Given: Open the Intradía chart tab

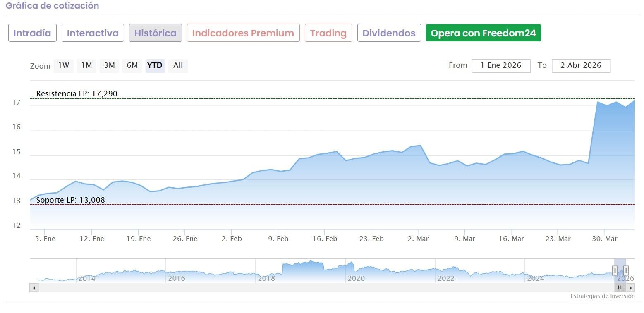Looking at the screenshot, I should click(32, 33).
